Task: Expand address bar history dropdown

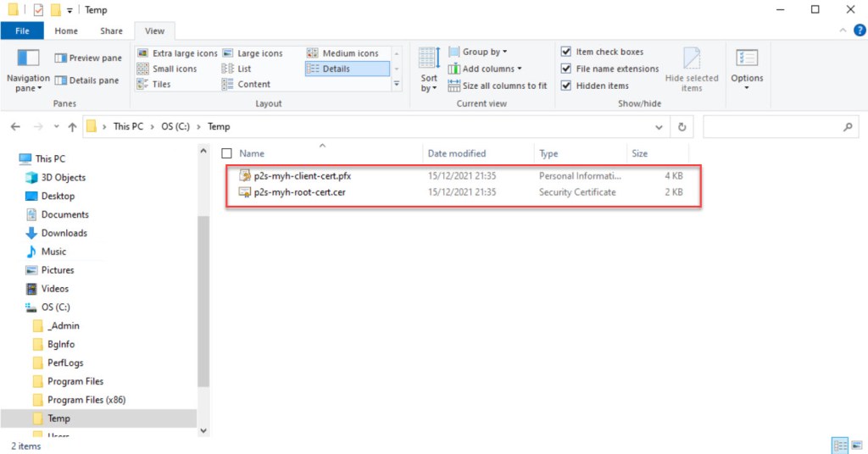Action: coord(659,127)
